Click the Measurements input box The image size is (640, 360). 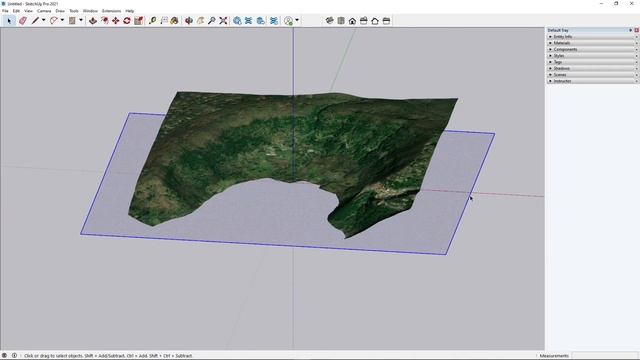tap(604, 356)
